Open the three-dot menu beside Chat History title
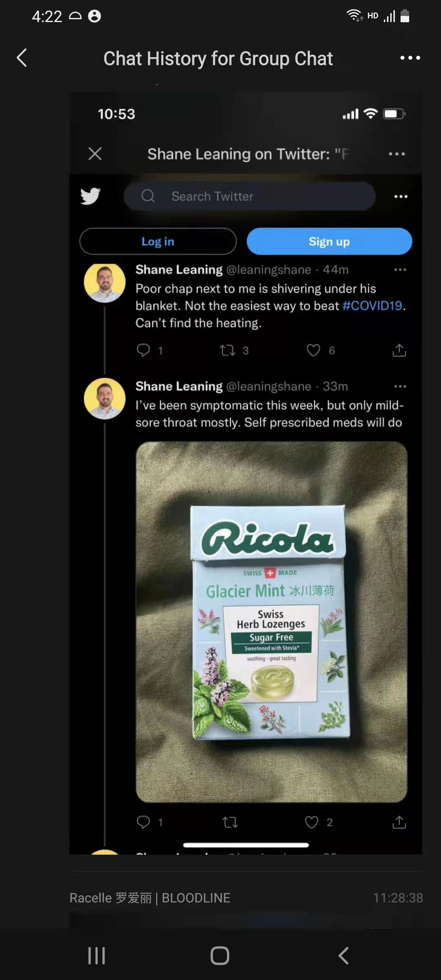The image size is (441, 980). pyautogui.click(x=410, y=58)
